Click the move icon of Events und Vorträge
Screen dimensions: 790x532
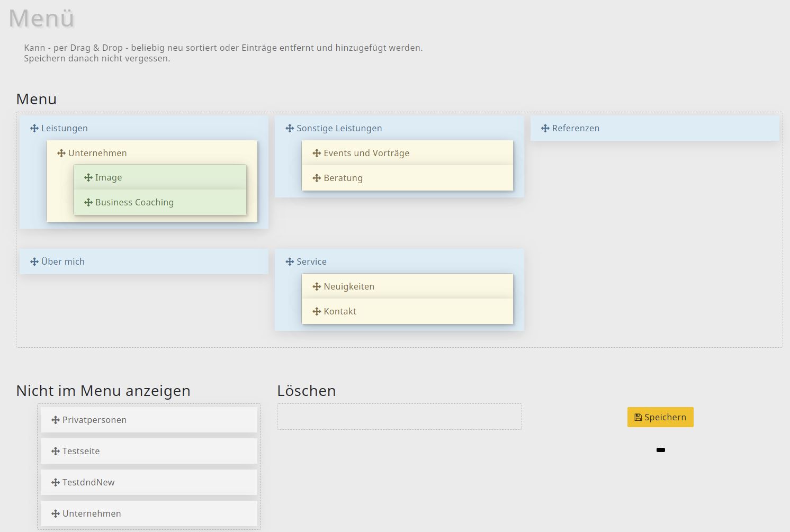[x=317, y=153]
